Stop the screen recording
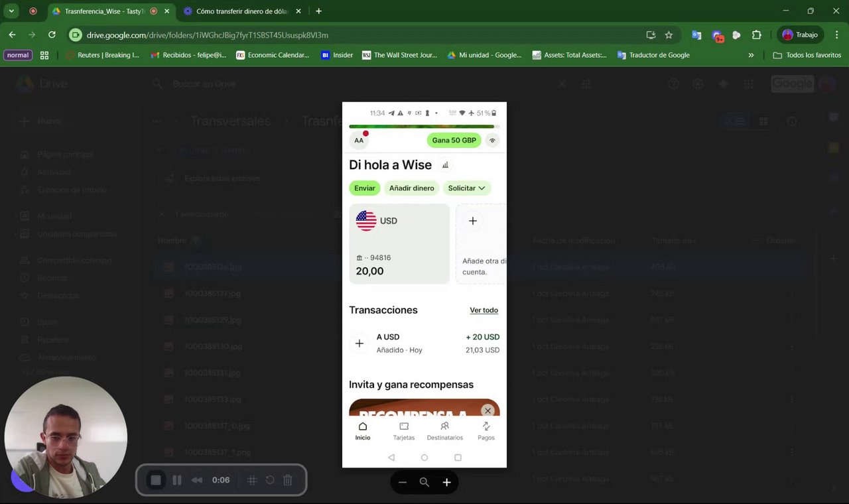This screenshot has width=849, height=504. pos(156,480)
